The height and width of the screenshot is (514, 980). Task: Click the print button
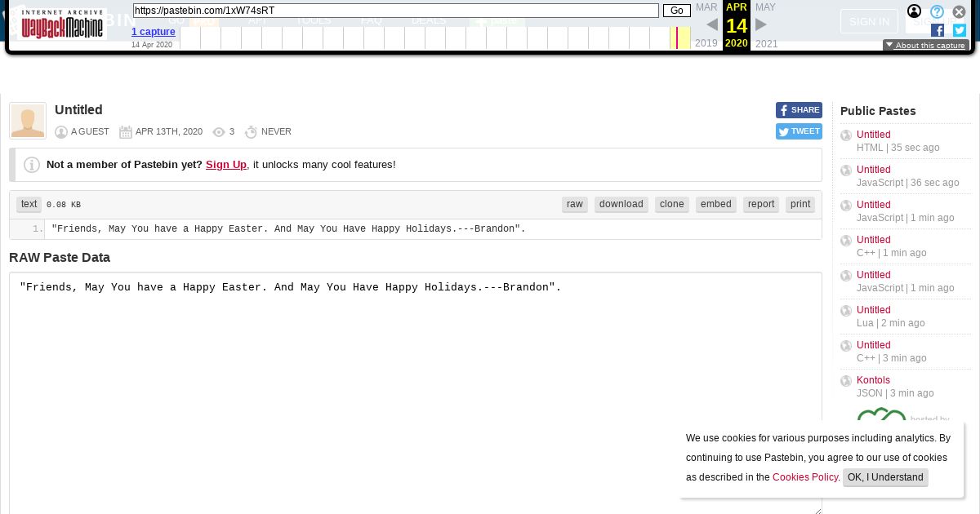point(800,205)
